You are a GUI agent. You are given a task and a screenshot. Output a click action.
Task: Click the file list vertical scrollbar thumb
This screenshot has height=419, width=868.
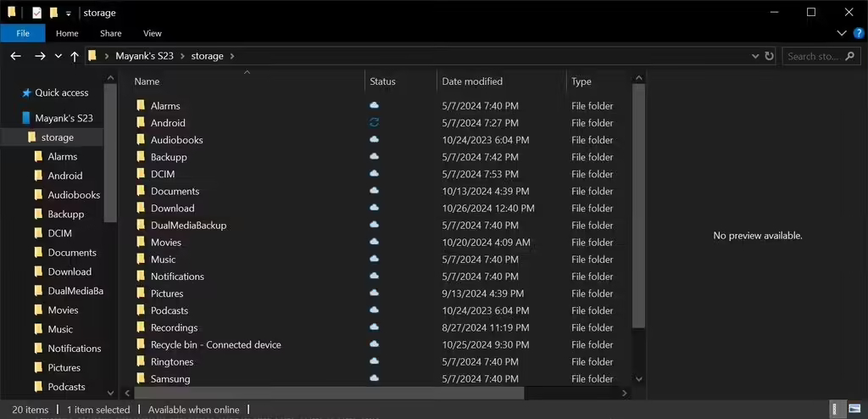click(x=638, y=206)
